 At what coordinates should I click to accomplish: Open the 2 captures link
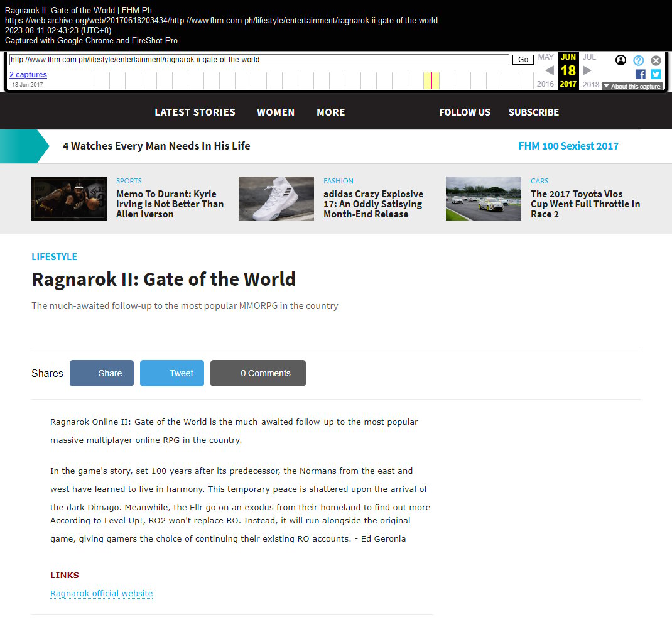28,75
